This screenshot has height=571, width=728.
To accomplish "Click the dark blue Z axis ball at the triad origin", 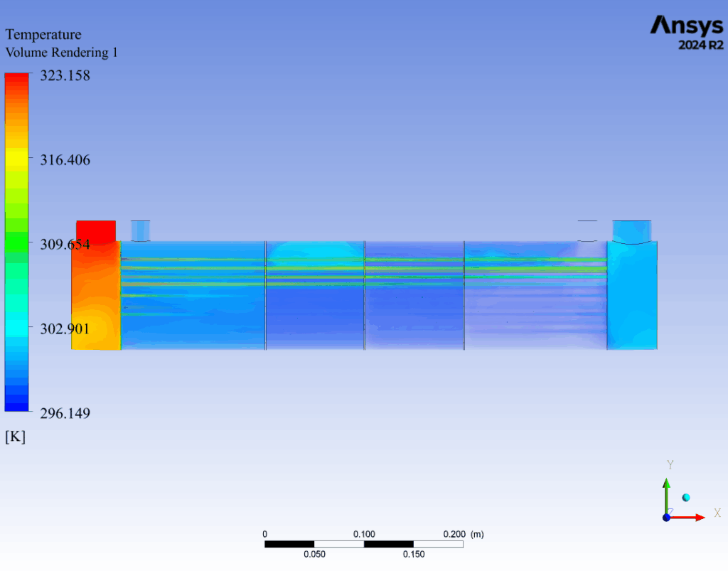I will pyautogui.click(x=666, y=517).
